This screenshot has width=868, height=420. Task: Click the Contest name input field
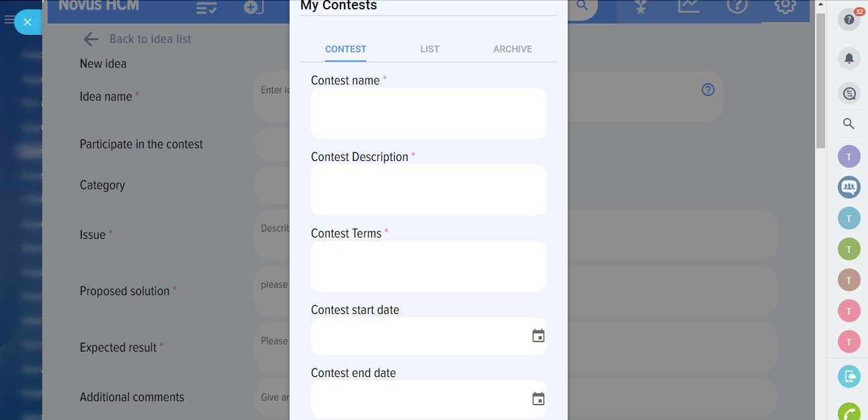tap(428, 113)
